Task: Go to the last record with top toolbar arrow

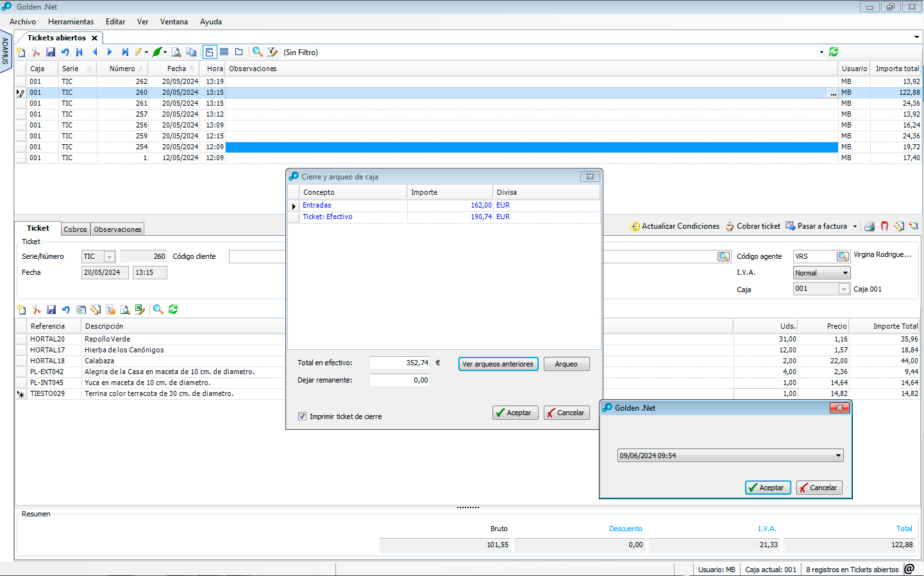Action: point(125,53)
